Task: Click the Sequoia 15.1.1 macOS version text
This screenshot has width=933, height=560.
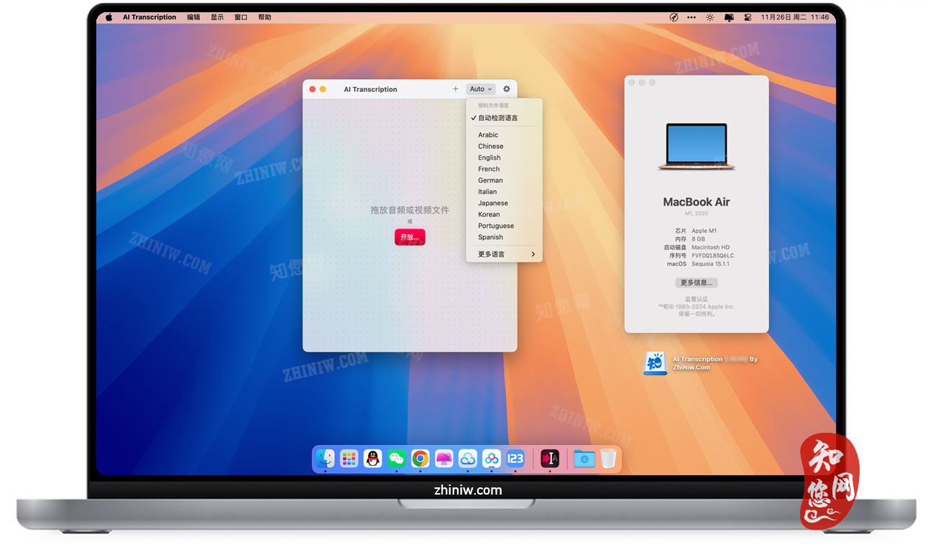Action: (710, 264)
